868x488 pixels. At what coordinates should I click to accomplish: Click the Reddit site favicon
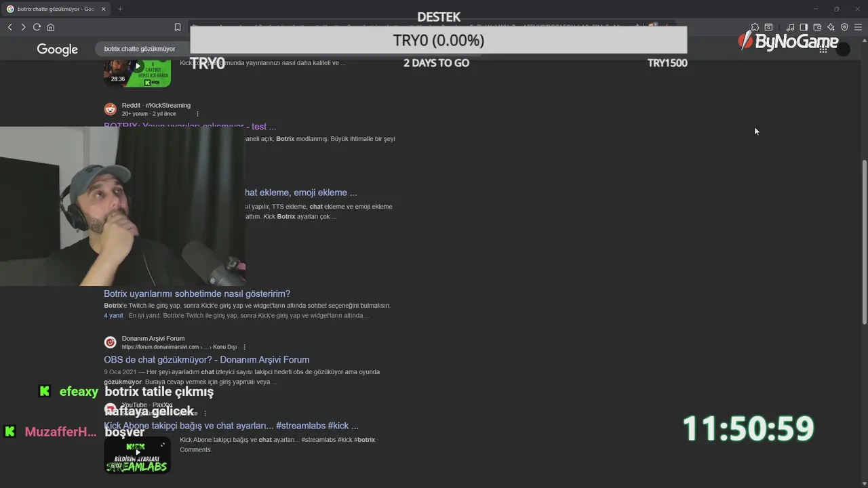point(111,109)
